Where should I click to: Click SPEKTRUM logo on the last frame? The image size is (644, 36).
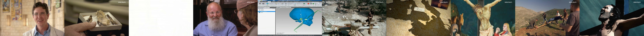pyautogui.click(x=637, y=2)
